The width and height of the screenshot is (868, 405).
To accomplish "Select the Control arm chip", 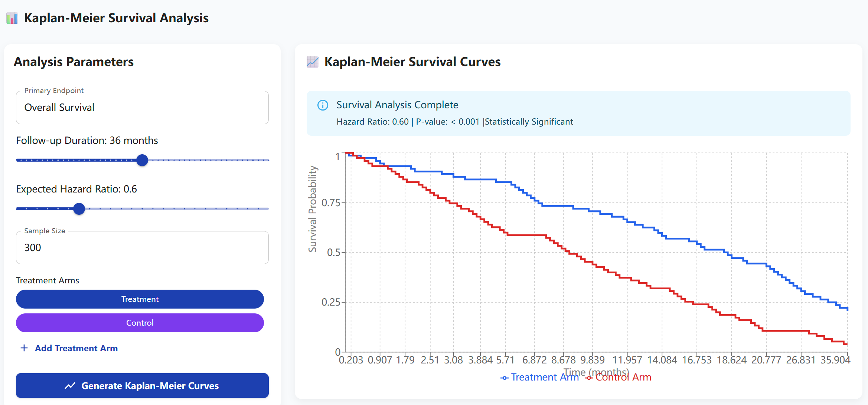I will pyautogui.click(x=140, y=323).
